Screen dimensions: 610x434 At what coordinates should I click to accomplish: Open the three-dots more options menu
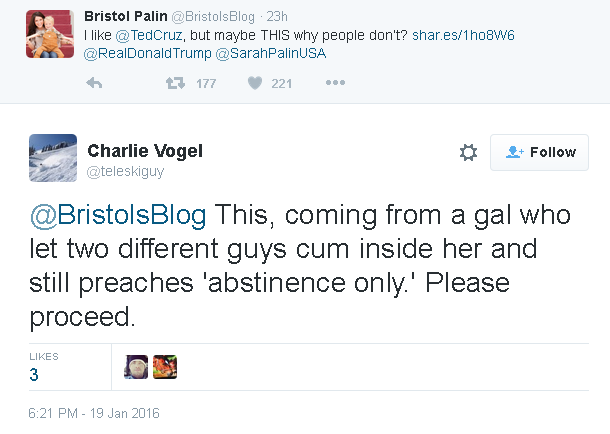(335, 83)
